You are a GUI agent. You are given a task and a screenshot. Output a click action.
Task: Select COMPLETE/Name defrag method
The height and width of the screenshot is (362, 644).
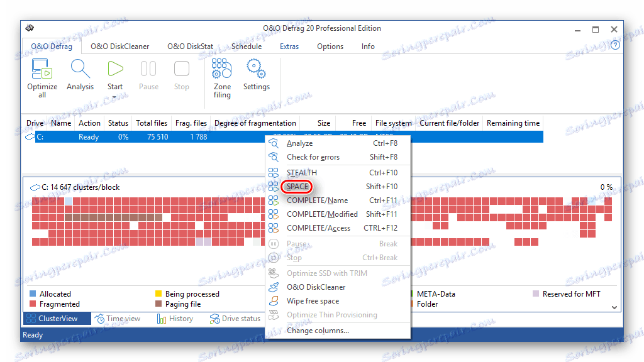click(338, 200)
